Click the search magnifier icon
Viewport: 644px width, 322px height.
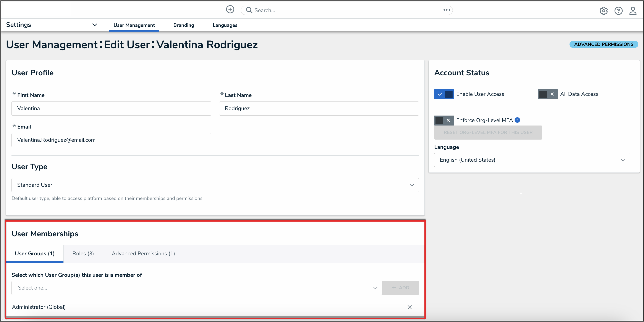tap(249, 10)
